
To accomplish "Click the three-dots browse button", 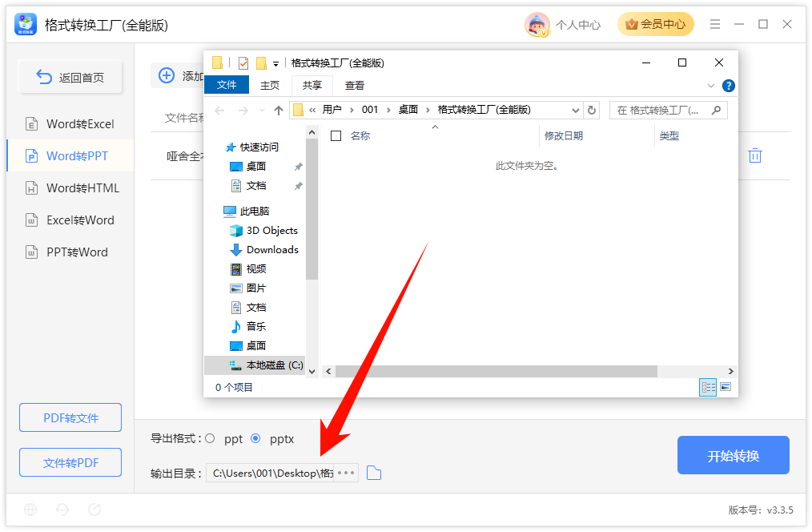I will (346, 473).
